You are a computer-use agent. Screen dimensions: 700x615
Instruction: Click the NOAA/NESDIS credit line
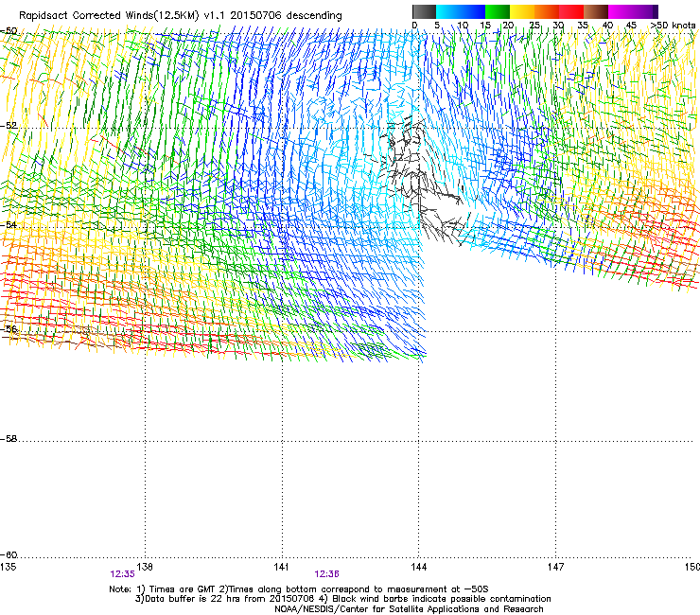[x=409, y=609]
